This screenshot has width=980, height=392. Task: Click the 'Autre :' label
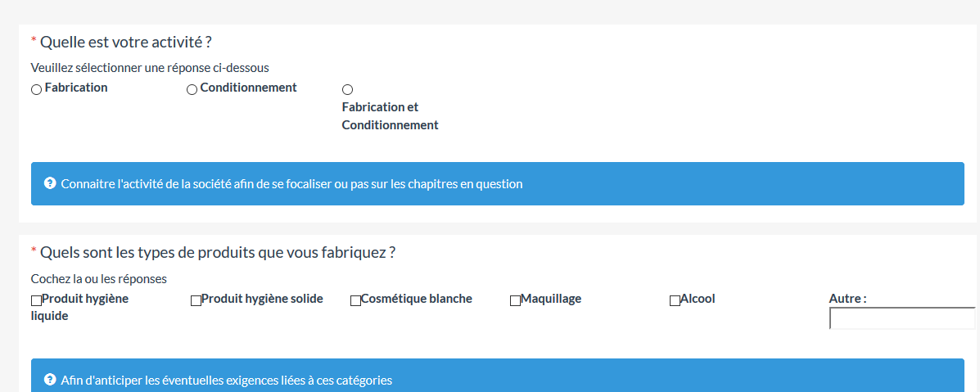(847, 299)
